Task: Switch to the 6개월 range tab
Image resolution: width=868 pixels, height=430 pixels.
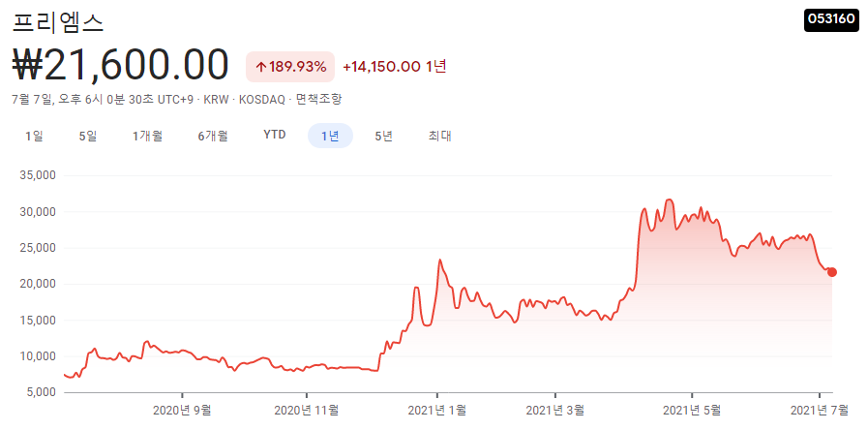Action: (x=213, y=136)
